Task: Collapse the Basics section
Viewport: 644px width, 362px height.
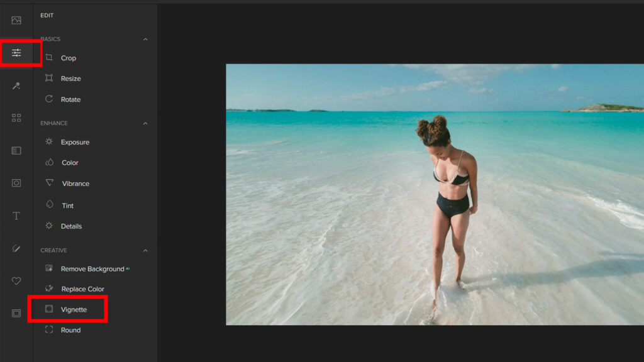Action: (145, 39)
